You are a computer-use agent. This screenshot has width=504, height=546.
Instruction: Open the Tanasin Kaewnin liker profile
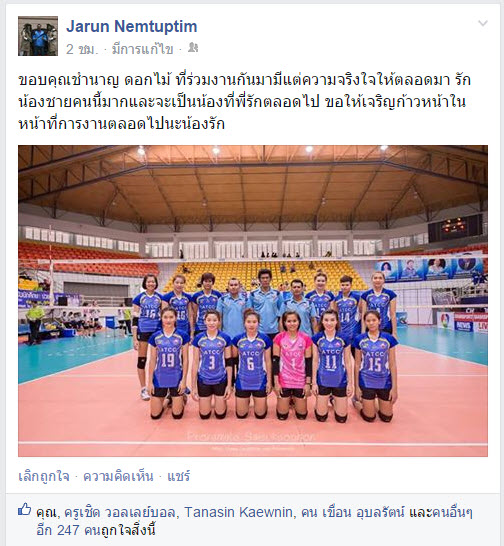[238, 512]
